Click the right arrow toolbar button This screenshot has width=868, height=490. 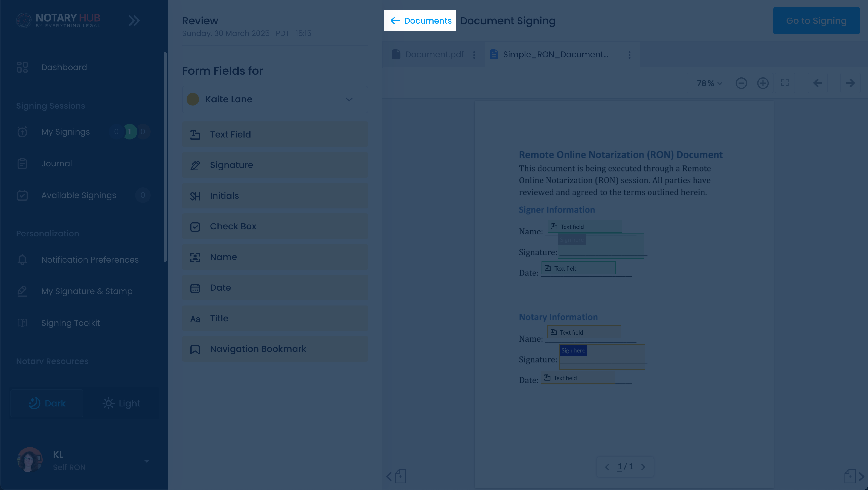click(x=850, y=83)
